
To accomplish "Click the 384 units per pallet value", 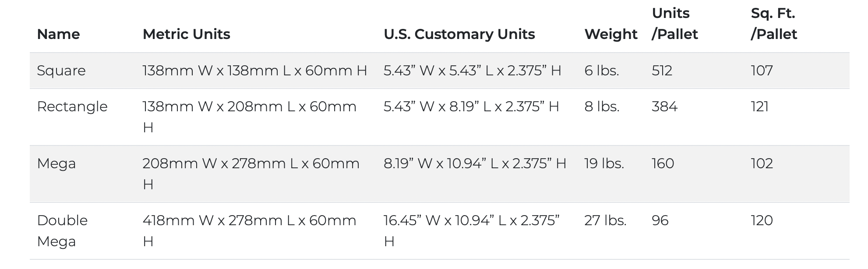I will (664, 106).
